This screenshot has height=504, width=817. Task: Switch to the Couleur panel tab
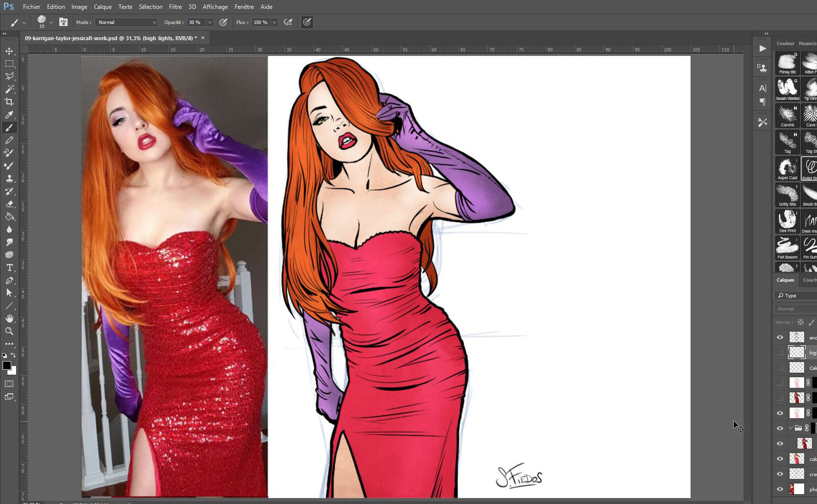[x=785, y=43]
